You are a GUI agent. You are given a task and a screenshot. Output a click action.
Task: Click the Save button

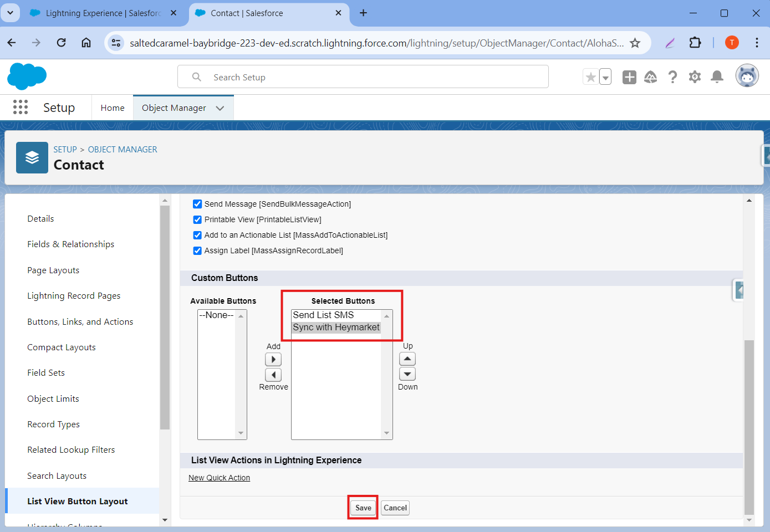(363, 508)
